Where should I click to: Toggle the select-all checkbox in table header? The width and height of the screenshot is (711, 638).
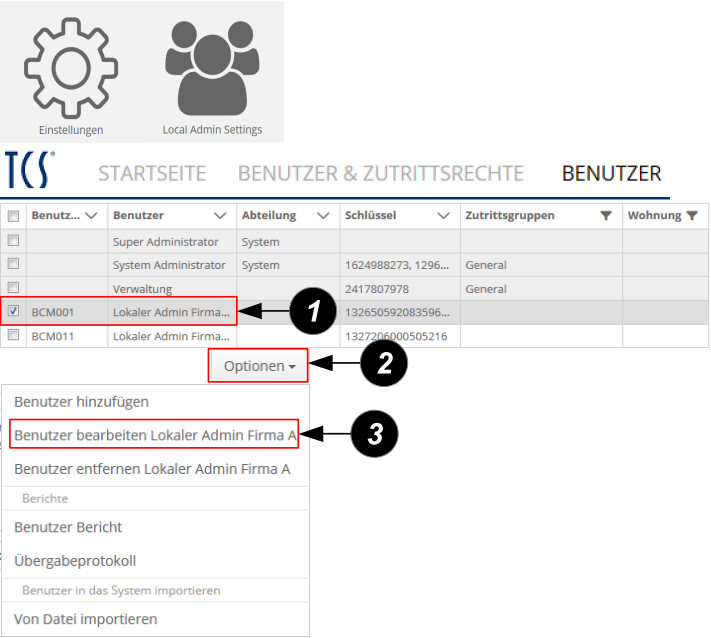coord(14,216)
